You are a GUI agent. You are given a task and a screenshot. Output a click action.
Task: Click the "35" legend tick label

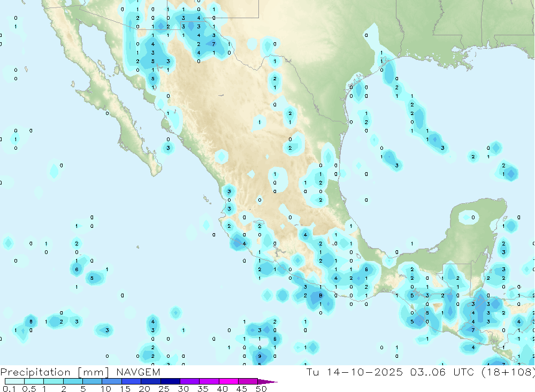click(x=203, y=389)
